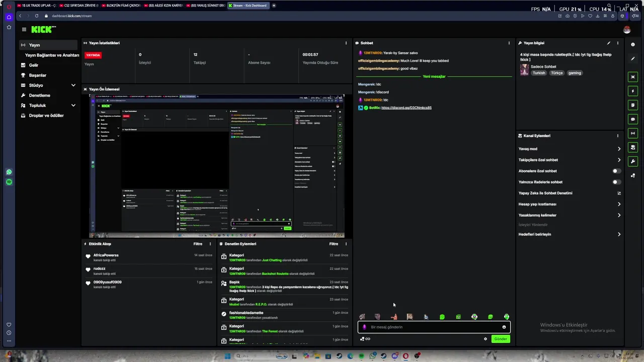
Task: Open Yayın Bağlantısı ve Anahtarı page
Action: [x=52, y=55]
